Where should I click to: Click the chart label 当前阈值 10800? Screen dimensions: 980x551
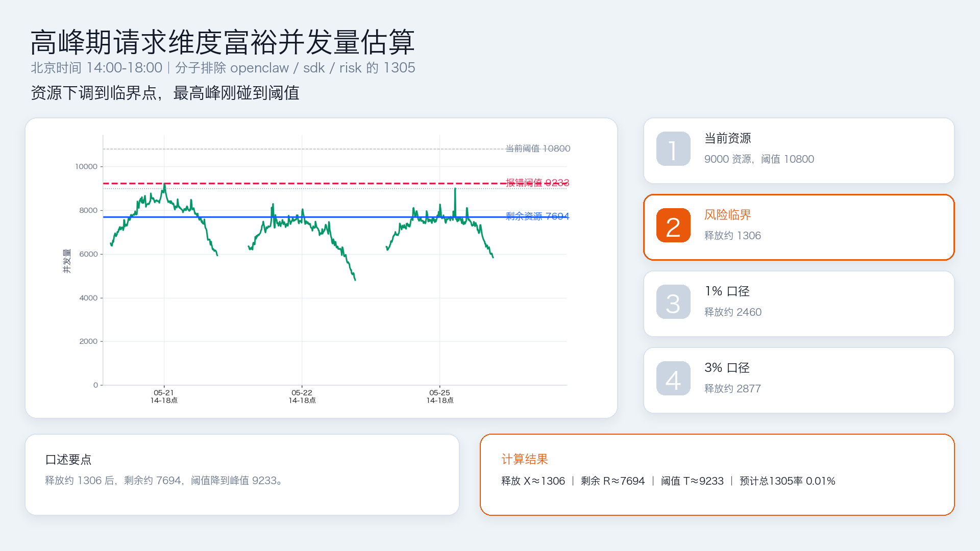(538, 148)
